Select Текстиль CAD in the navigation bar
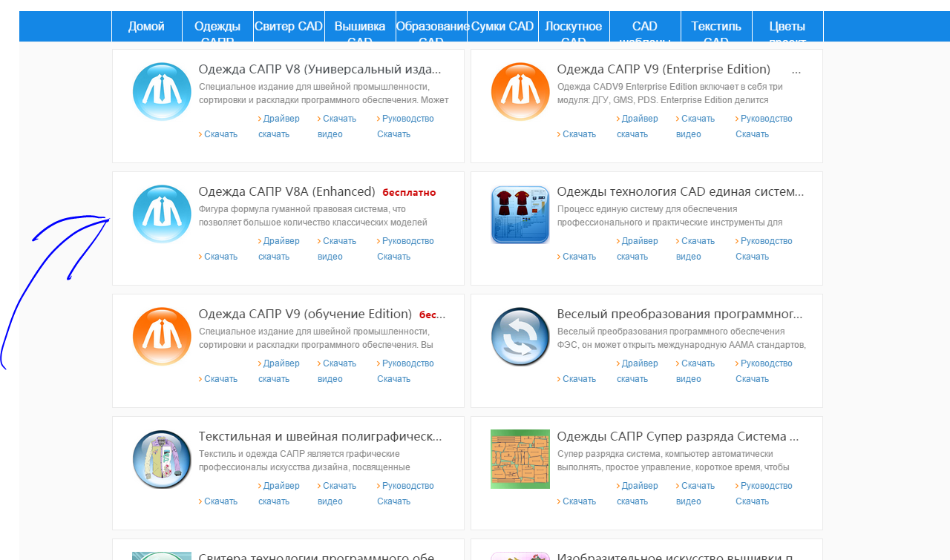 point(716,27)
